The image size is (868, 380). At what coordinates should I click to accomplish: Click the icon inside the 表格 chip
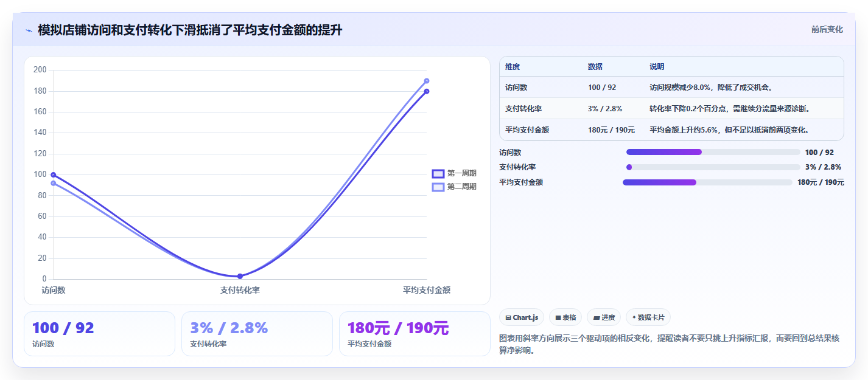click(x=558, y=318)
